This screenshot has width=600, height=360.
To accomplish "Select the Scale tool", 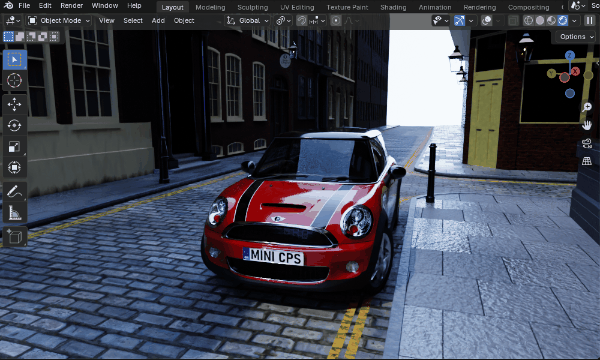I will click(x=15, y=147).
